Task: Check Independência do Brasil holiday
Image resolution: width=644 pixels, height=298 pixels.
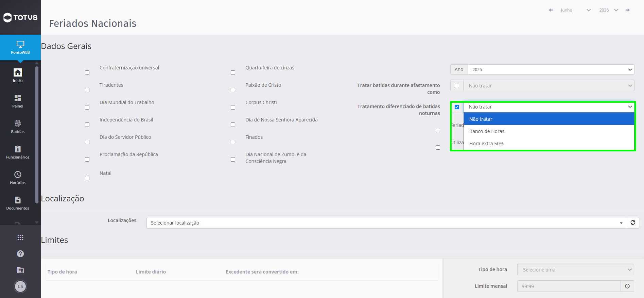Action: point(87,125)
